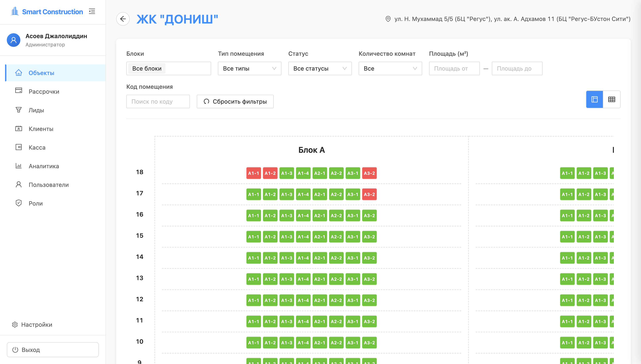Select A1-1 on floor 12, Блок А
Image resolution: width=641 pixels, height=364 pixels.
click(254, 300)
